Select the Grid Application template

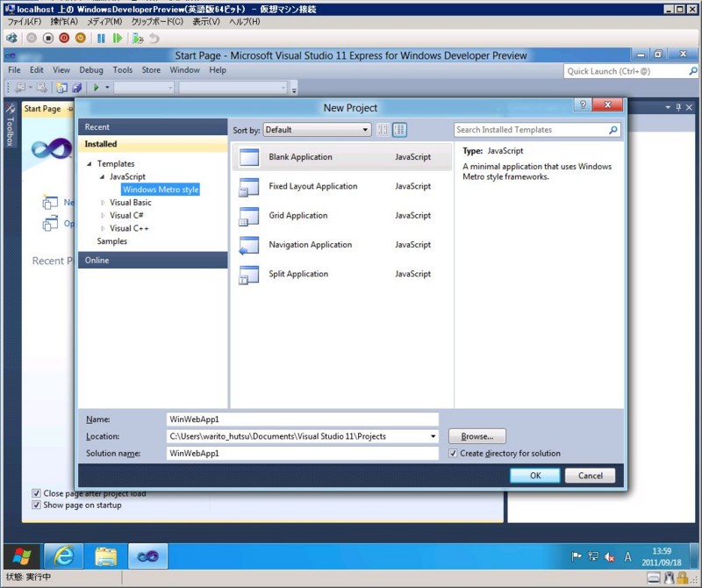pos(341,215)
